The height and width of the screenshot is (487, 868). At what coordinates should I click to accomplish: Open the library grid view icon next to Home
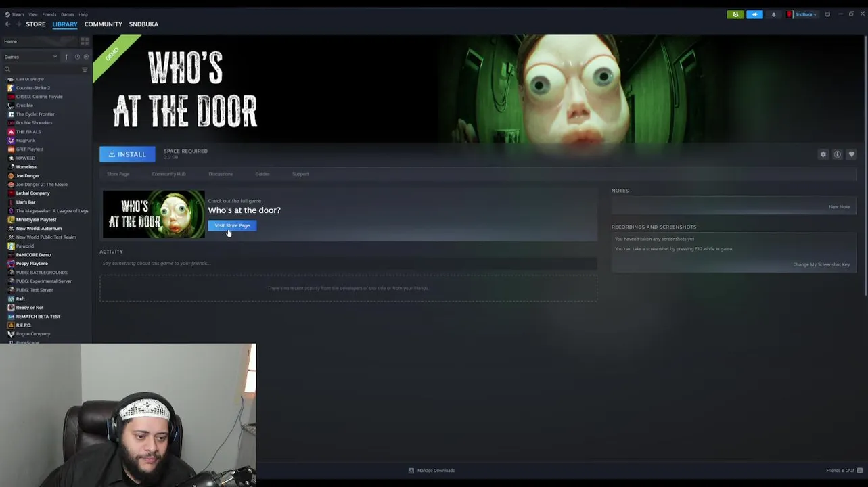pos(85,41)
